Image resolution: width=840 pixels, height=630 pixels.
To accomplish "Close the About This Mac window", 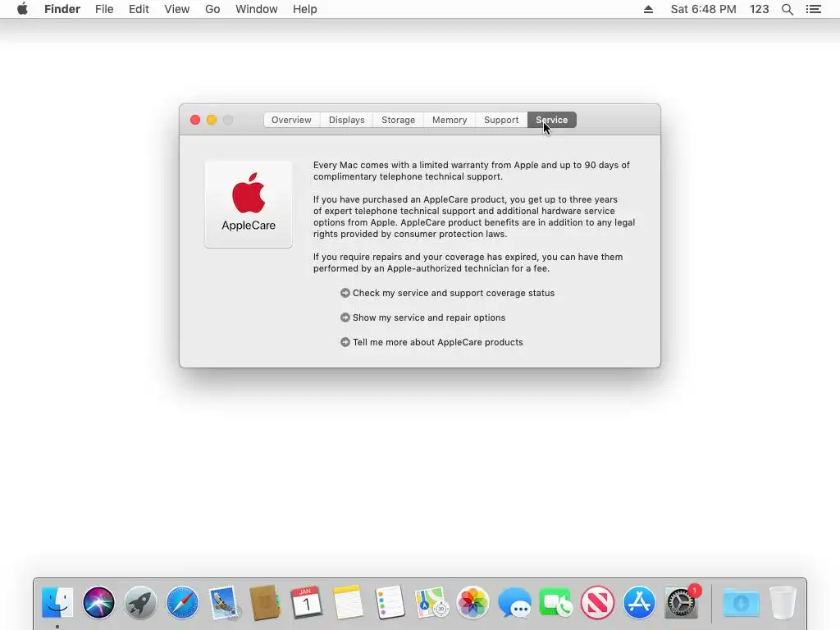I will coord(195,120).
